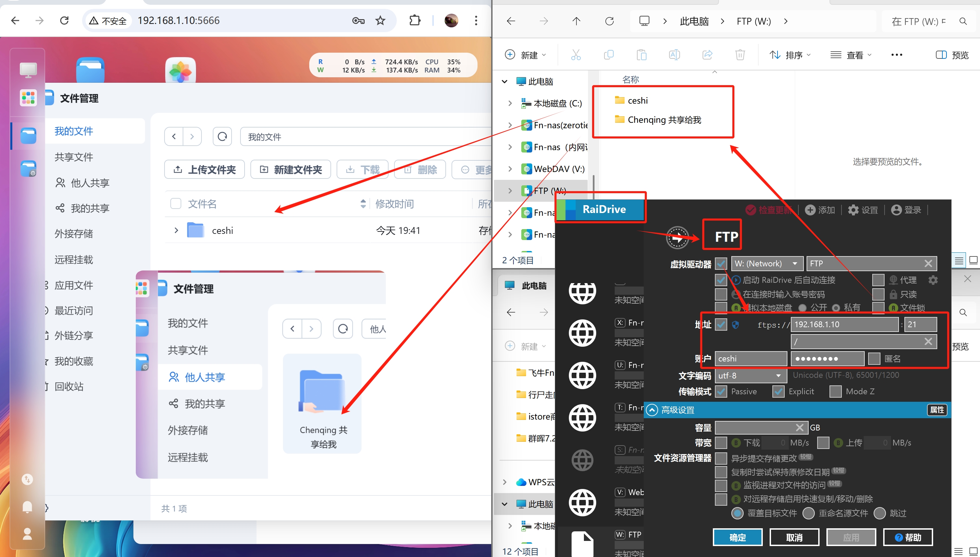Open 共享文件 in the file manager sidebar
This screenshot has height=557, width=980.
pyautogui.click(x=74, y=157)
